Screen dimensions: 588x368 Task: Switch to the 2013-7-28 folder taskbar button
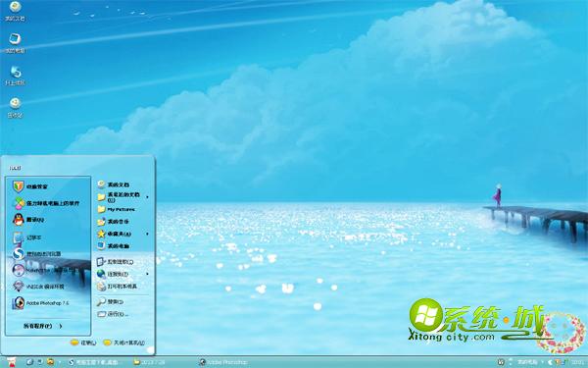(x=149, y=362)
